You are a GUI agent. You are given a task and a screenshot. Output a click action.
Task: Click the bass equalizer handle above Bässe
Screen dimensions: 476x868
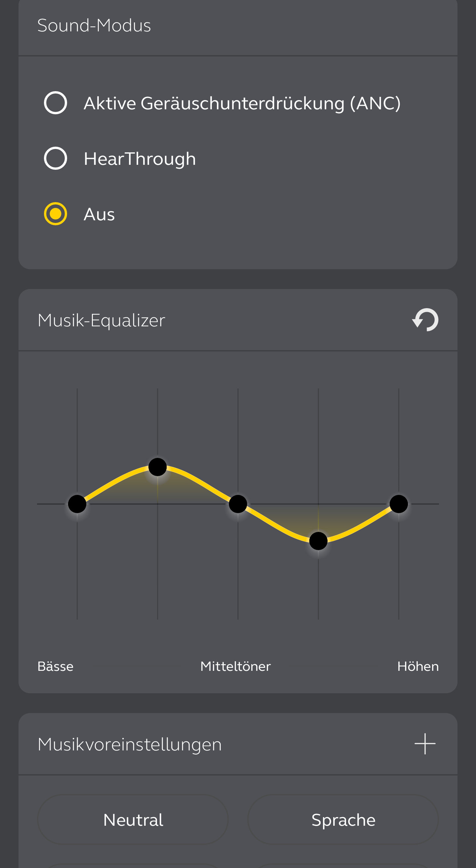[x=77, y=504]
